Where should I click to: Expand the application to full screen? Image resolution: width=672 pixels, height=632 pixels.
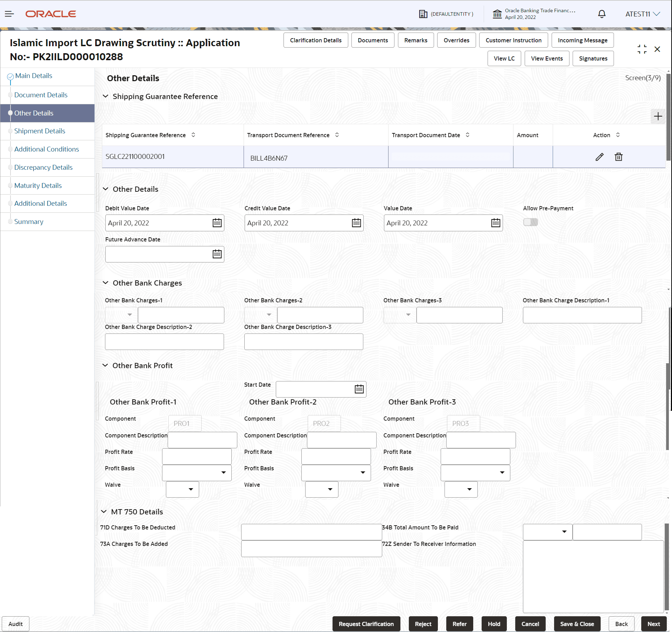[642, 49]
